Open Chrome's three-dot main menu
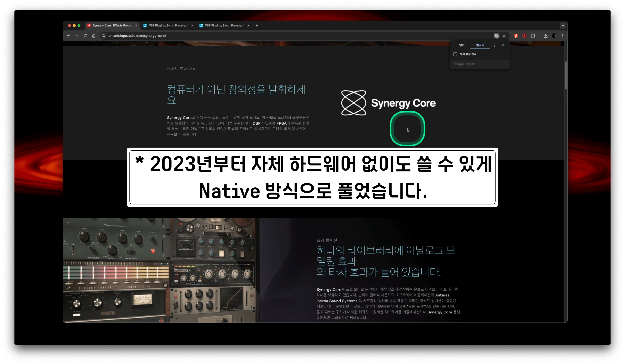 click(x=563, y=36)
